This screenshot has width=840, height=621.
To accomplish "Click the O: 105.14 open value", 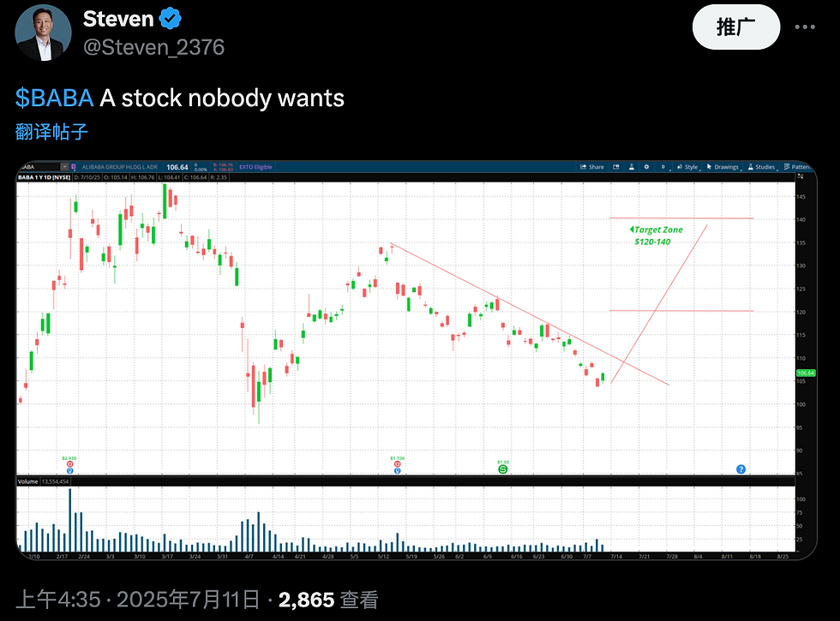I will pyautogui.click(x=115, y=177).
